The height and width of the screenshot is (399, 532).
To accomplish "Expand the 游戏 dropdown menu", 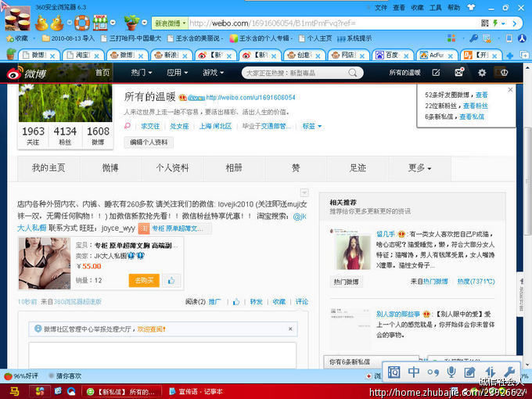I will pos(213,73).
